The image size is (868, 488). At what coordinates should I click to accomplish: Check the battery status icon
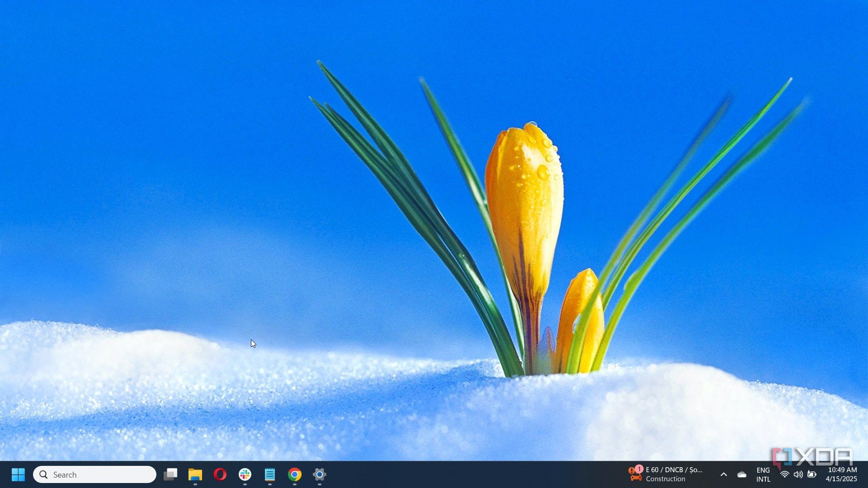812,474
